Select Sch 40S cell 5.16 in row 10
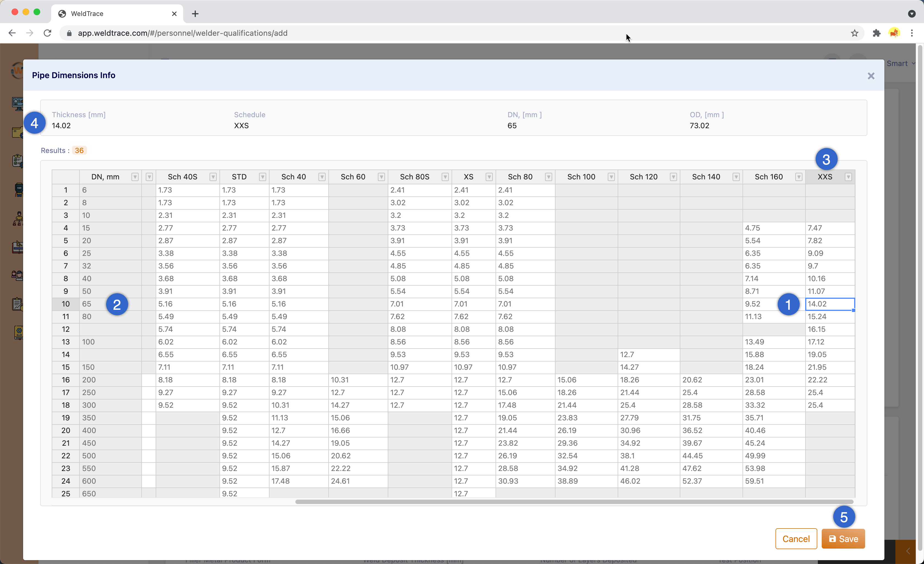The width and height of the screenshot is (924, 564). 188,304
